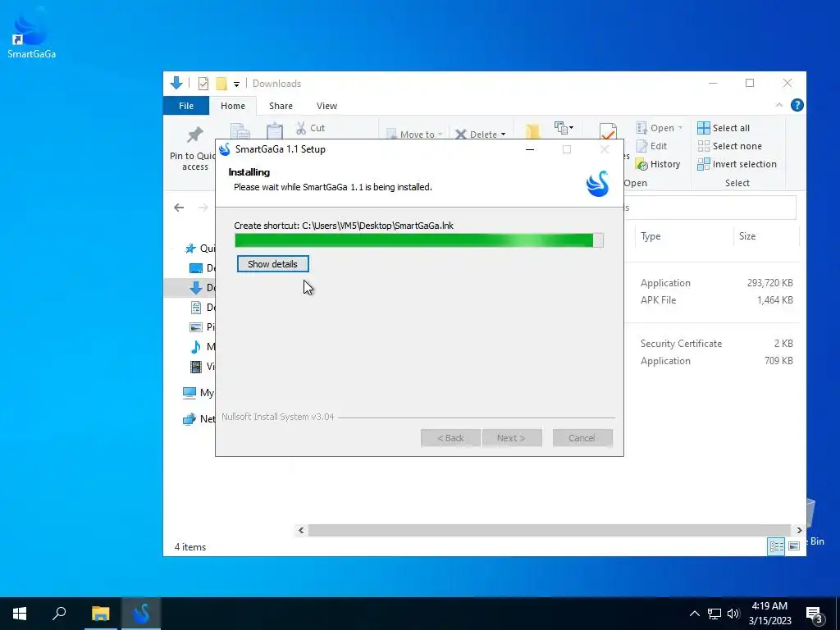The image size is (840, 630).
Task: Switch to the View ribbon tab
Action: pos(326,106)
